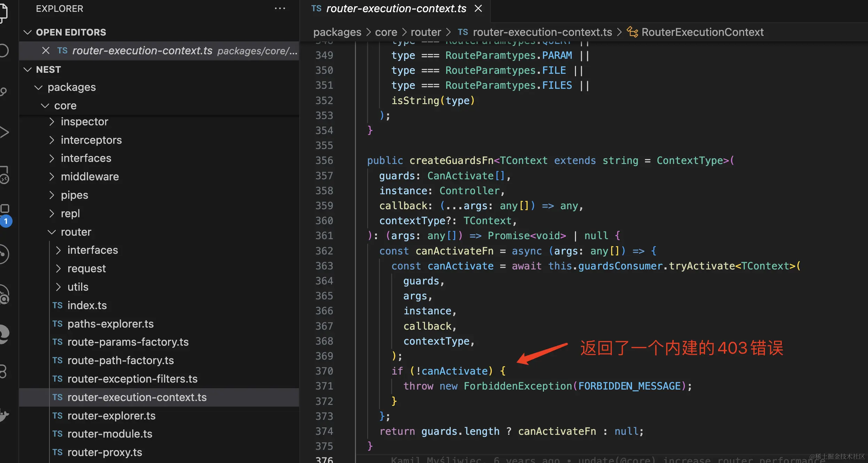
Task: Open Run and Debug view in activity bar
Action: coord(4,132)
